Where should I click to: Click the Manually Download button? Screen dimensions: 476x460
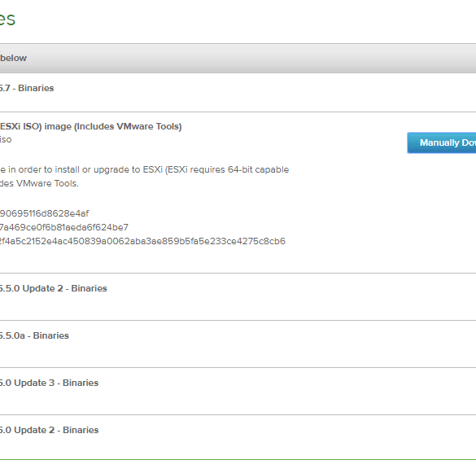pyautogui.click(x=442, y=142)
